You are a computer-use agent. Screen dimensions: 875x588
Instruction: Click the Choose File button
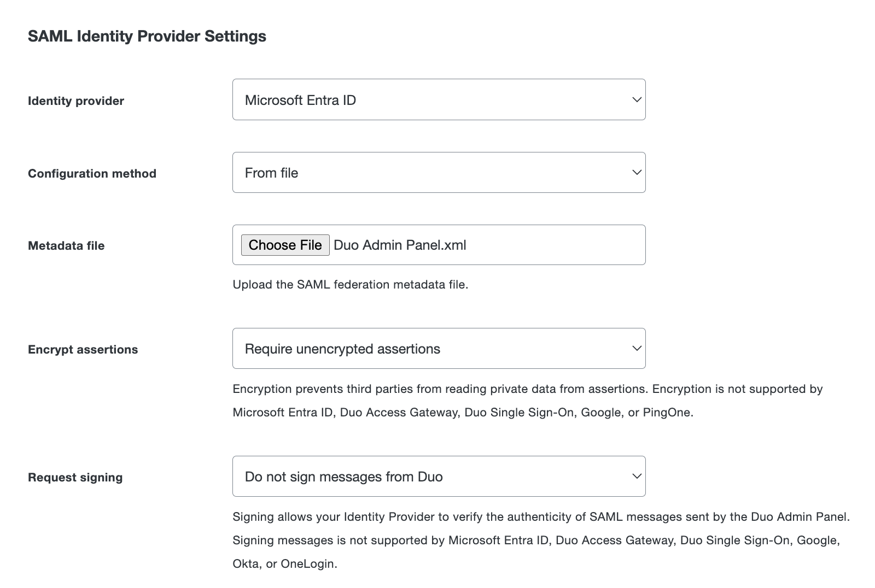point(285,245)
